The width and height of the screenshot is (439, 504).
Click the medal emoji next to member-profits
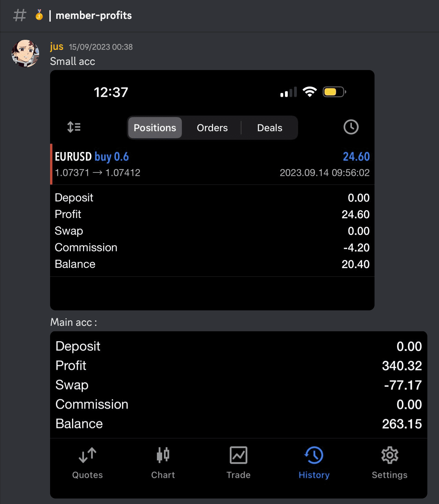coord(38,15)
